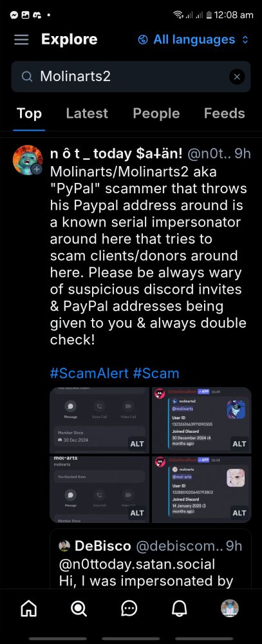The height and width of the screenshot is (644, 262).
Task: Switch to the People tab
Action: pyautogui.click(x=156, y=113)
